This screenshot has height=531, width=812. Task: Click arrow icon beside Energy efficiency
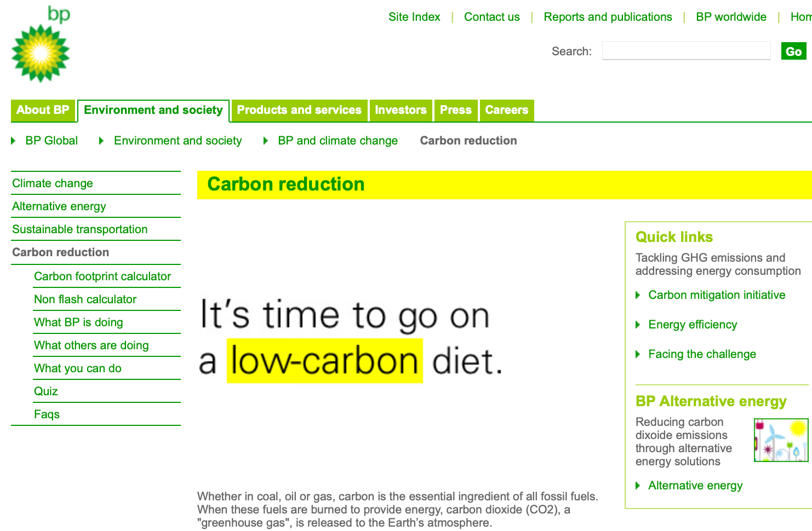click(x=638, y=325)
